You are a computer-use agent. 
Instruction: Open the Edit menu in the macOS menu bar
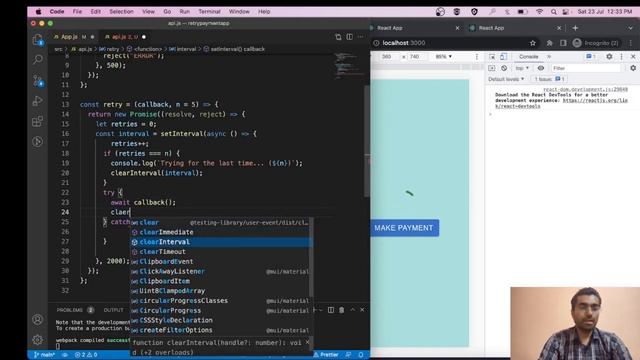[96, 12]
